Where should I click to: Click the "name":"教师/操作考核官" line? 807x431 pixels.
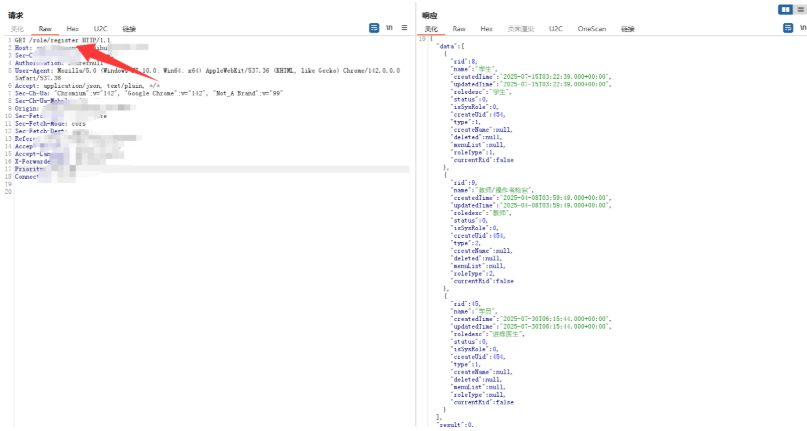[x=493, y=190]
